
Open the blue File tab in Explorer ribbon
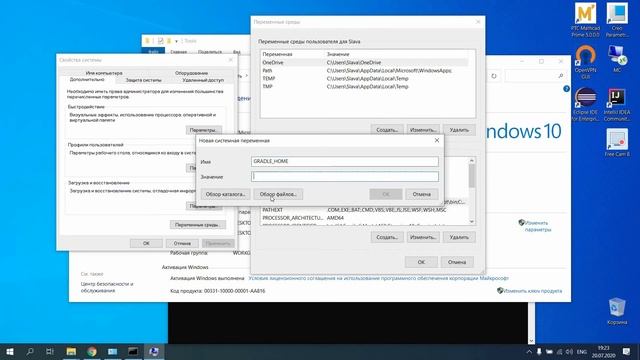coord(153,52)
